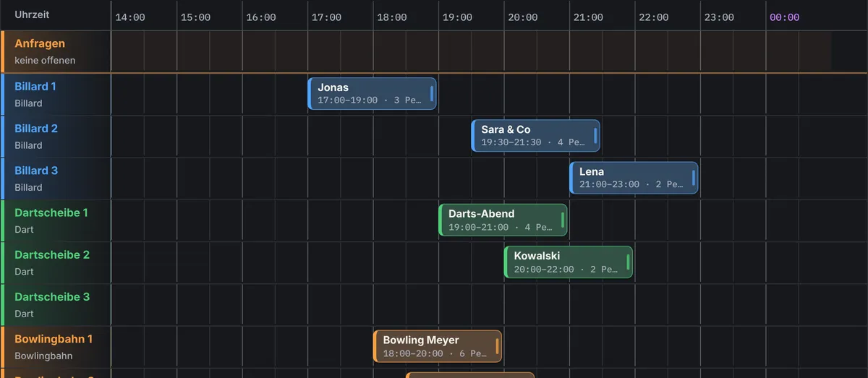Image resolution: width=868 pixels, height=378 pixels.
Task: Click the 'Bowlingbahn' subtitle under Bowlingbahn 1
Action: [x=43, y=356]
